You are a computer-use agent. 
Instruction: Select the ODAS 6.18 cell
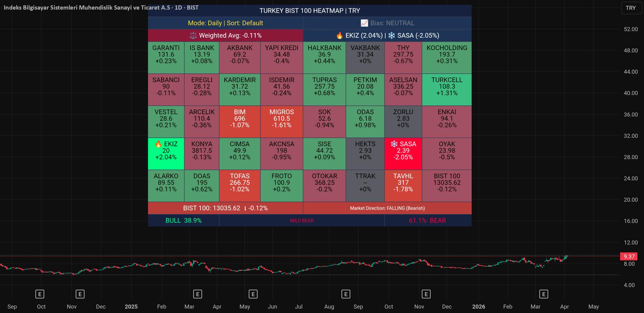click(x=365, y=122)
